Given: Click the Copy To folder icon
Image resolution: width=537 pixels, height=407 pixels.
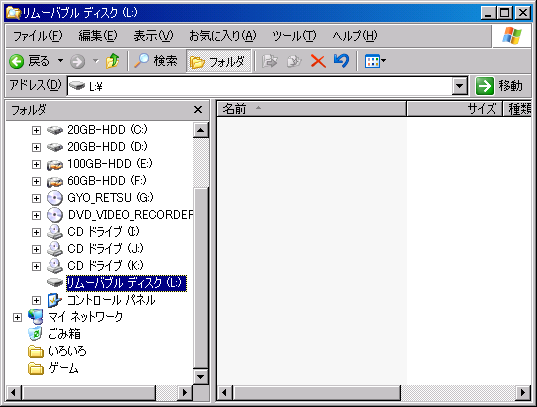Looking at the screenshot, I should (x=294, y=61).
